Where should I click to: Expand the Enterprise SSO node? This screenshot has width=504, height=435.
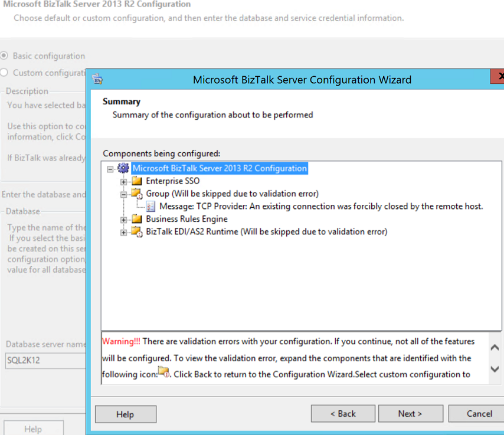coord(123,182)
